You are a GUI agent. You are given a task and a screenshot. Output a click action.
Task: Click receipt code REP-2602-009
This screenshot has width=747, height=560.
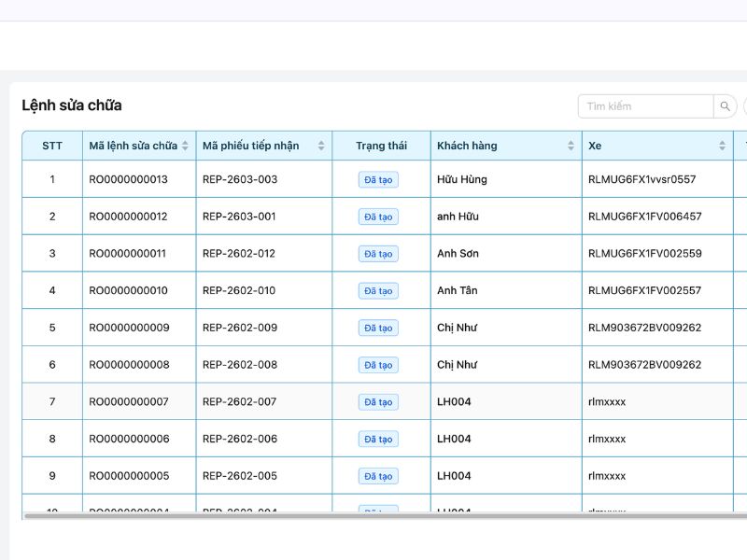coord(239,328)
